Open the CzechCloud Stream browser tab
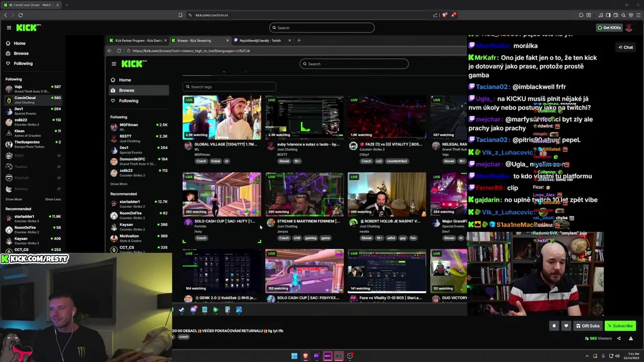 coord(31,5)
